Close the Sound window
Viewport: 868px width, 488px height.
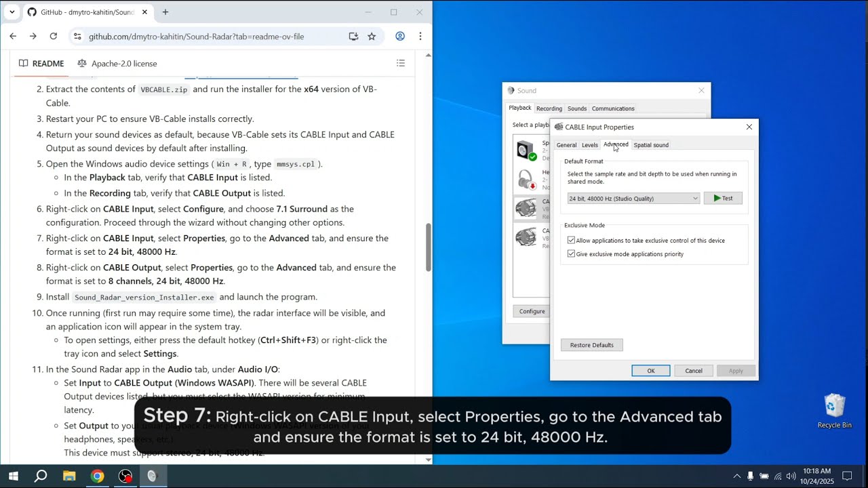pyautogui.click(x=701, y=91)
